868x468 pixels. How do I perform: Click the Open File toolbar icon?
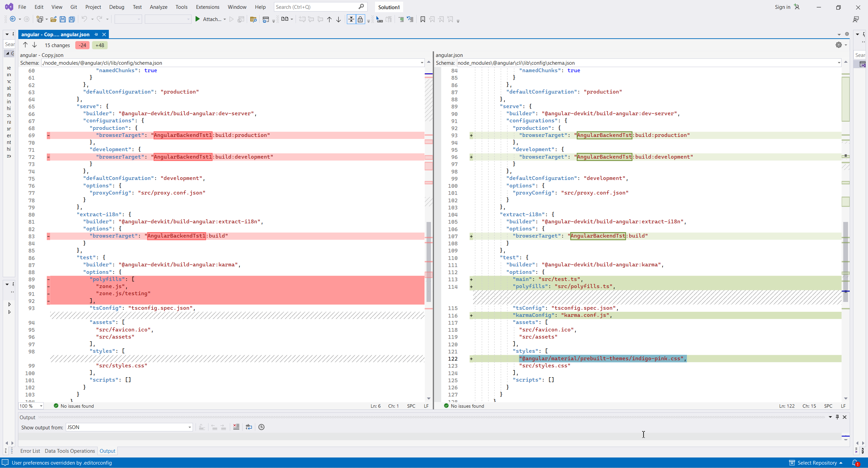point(53,19)
